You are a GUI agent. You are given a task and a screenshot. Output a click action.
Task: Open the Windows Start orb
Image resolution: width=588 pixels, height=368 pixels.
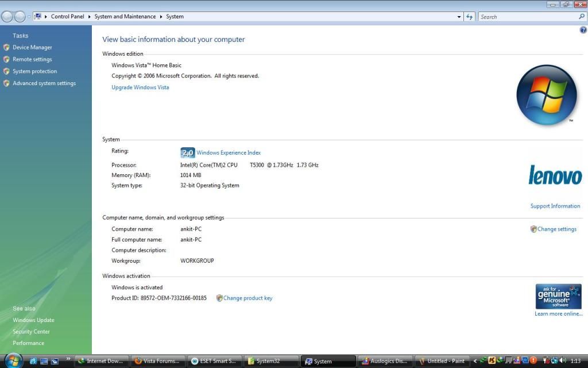14,361
